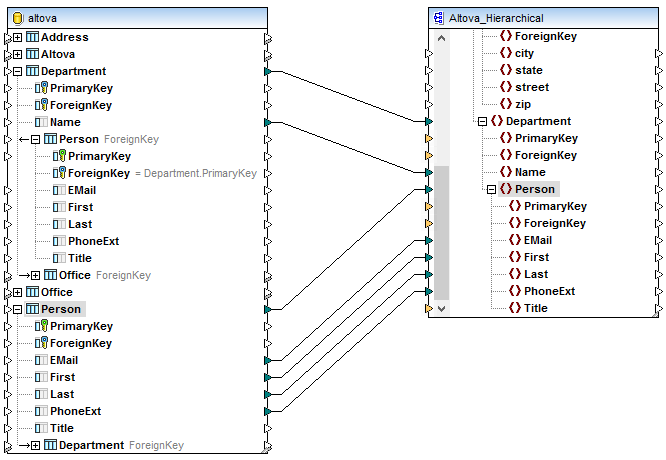Click the element icon beside street

point(505,88)
